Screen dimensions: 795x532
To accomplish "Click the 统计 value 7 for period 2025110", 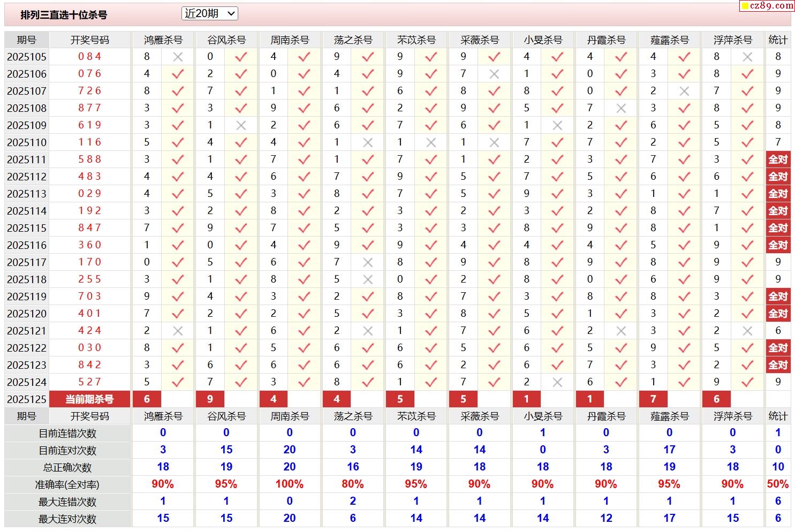I will click(x=778, y=142).
